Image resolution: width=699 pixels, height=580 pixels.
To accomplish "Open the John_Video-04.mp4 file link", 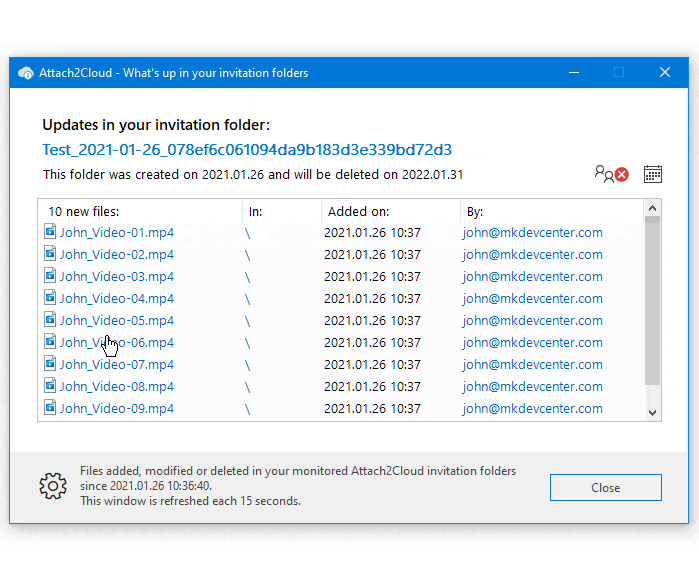I will pos(117,298).
